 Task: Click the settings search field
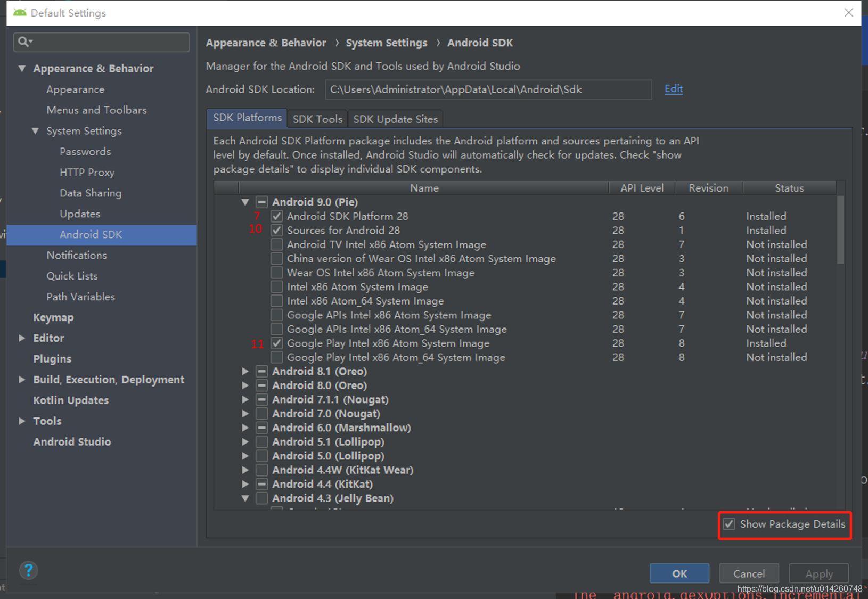pos(102,42)
